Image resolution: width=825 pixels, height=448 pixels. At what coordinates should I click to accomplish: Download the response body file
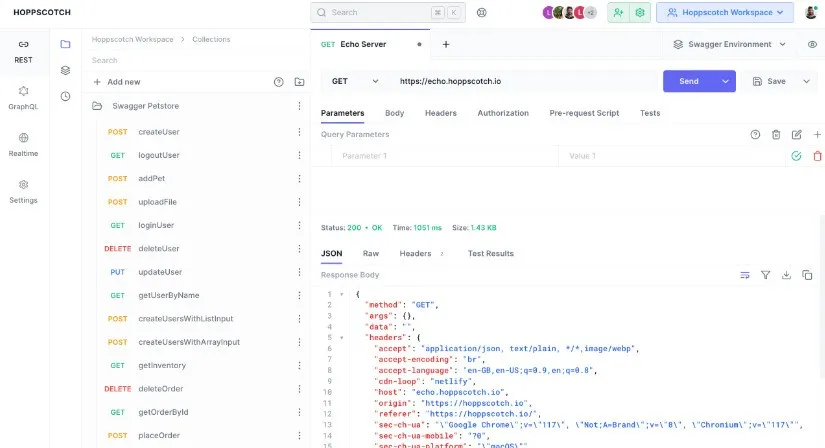(x=786, y=275)
